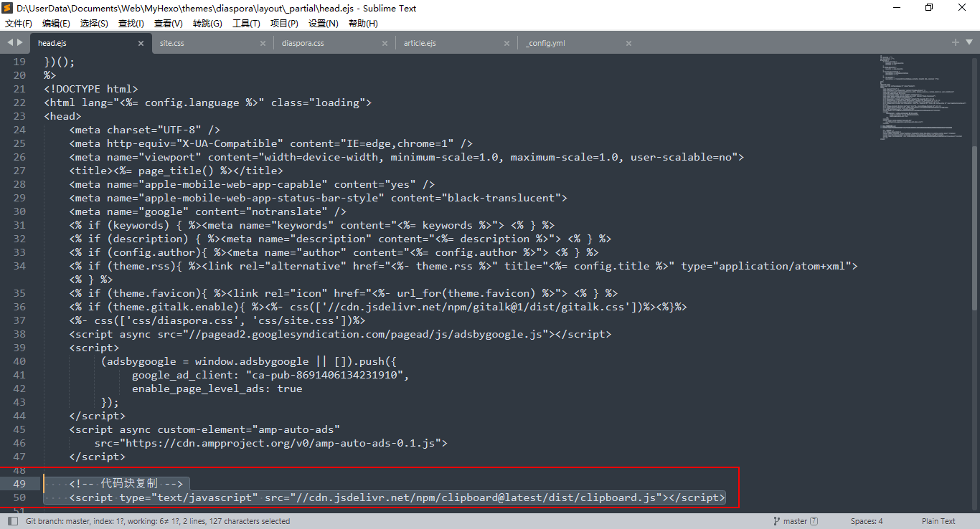Close the diaspora.css tab
Viewport: 980px width, 529px height.
385,43
